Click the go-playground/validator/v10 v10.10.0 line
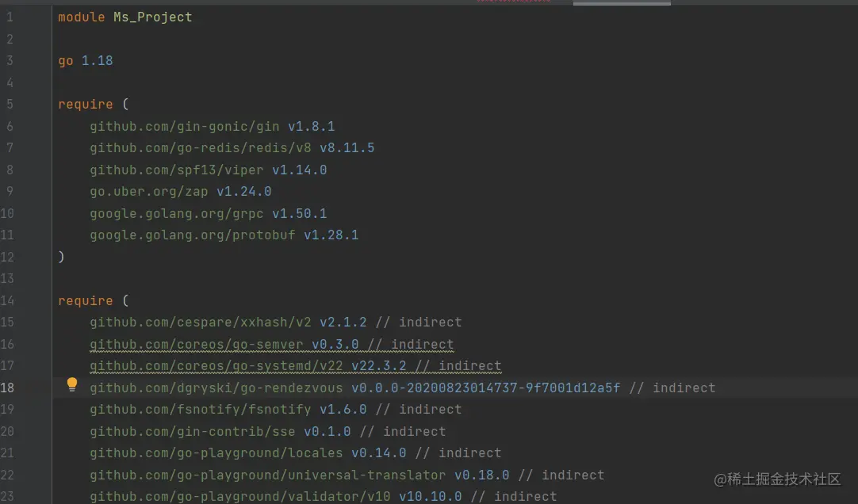The height and width of the screenshot is (504, 858). 324,496
